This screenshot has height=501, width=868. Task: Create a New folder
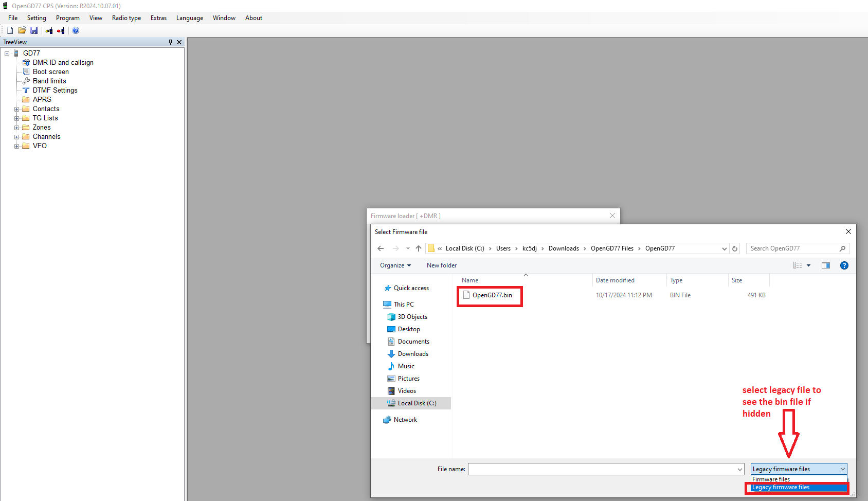(x=442, y=265)
